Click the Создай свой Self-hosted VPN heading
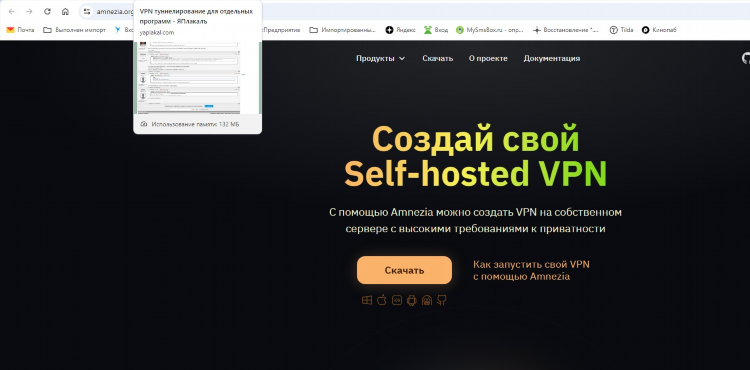 point(475,156)
